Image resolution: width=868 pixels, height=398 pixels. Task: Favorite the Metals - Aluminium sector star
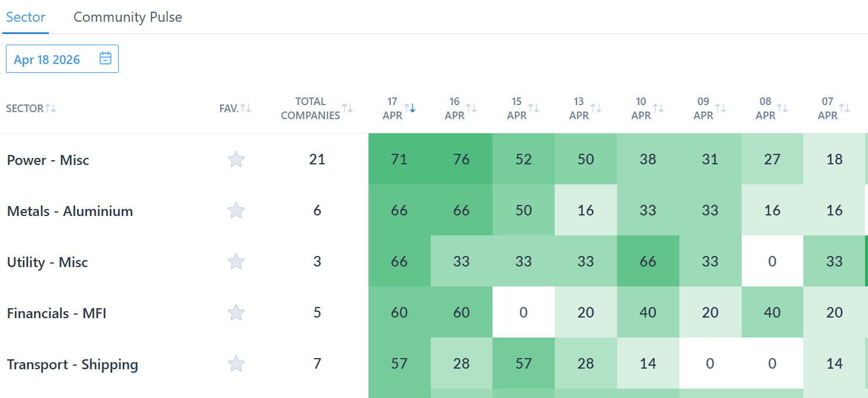[236, 210]
